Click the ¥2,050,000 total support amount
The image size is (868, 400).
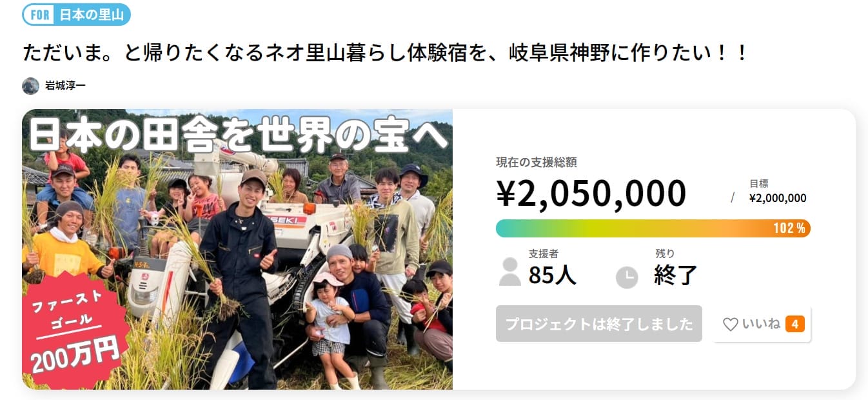[x=591, y=193]
